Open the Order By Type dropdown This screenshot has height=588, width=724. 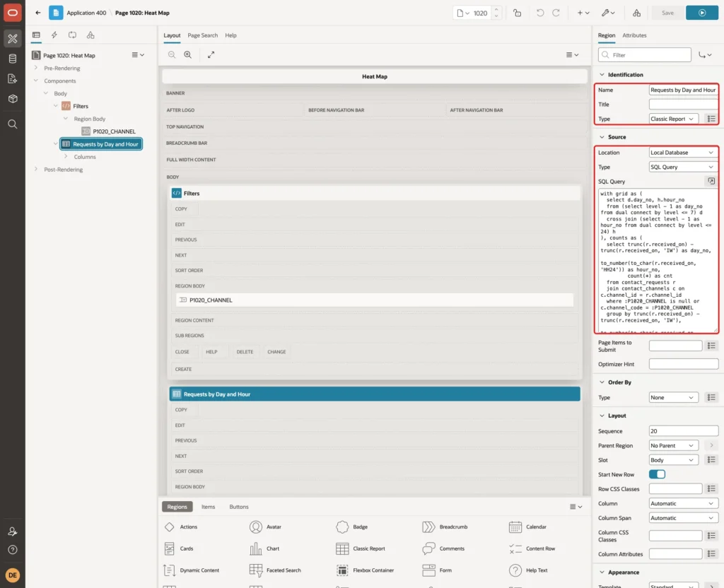(x=673, y=397)
